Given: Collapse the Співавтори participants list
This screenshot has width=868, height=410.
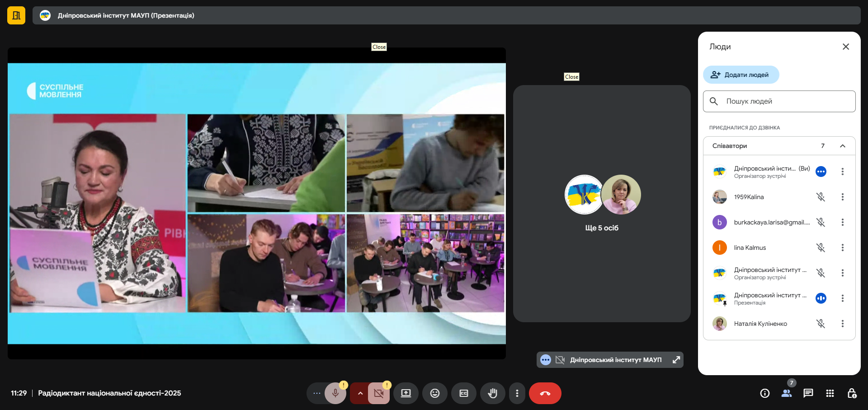Looking at the screenshot, I should (x=842, y=146).
